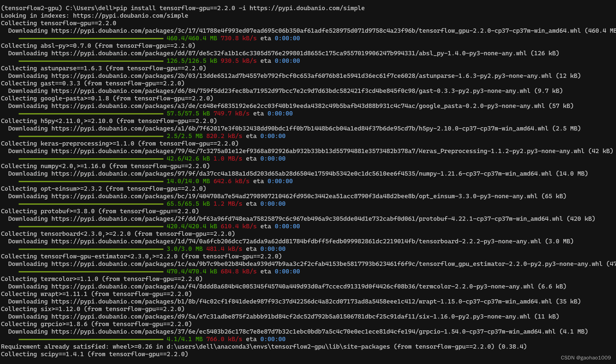Click 'Collecting tensorboard<2.3.0,>=2.2.0' line

click(x=118, y=234)
